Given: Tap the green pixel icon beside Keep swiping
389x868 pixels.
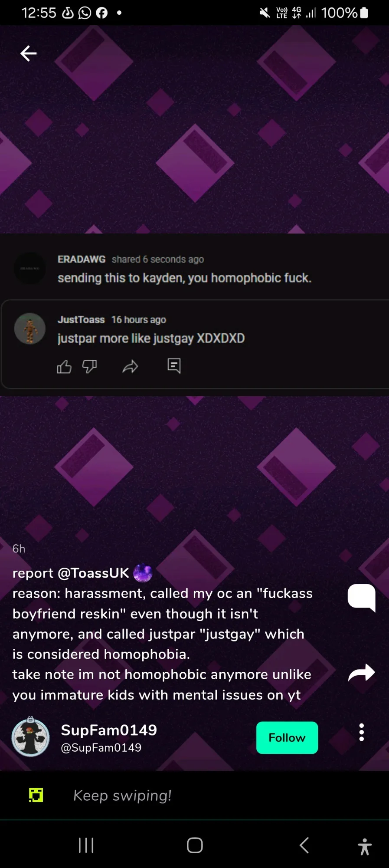Looking at the screenshot, I should point(36,795).
